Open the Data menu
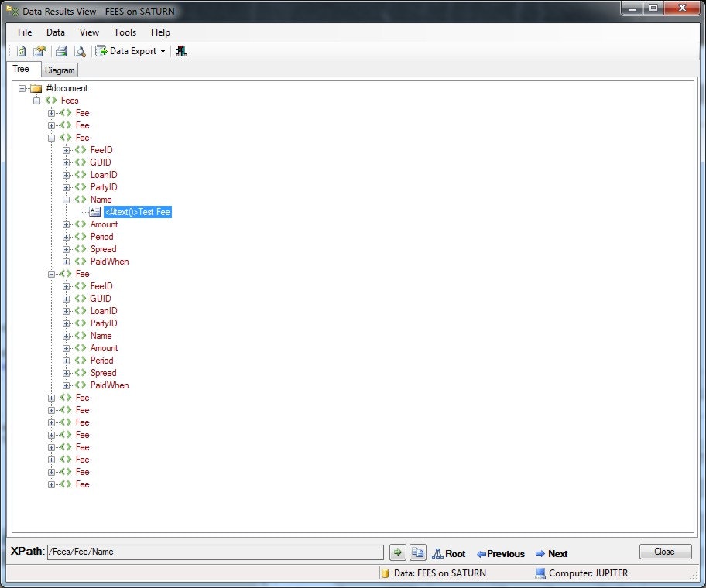 click(55, 32)
